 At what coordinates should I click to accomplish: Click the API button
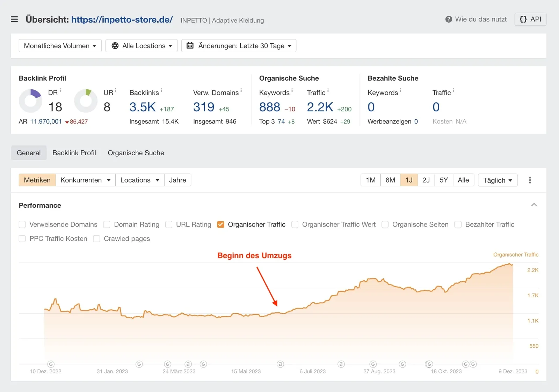530,19
